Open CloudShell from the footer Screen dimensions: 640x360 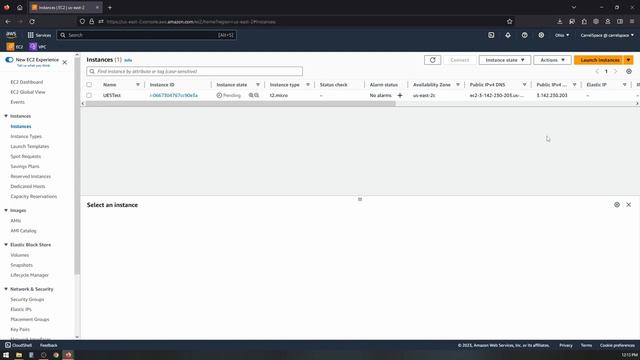18,345
